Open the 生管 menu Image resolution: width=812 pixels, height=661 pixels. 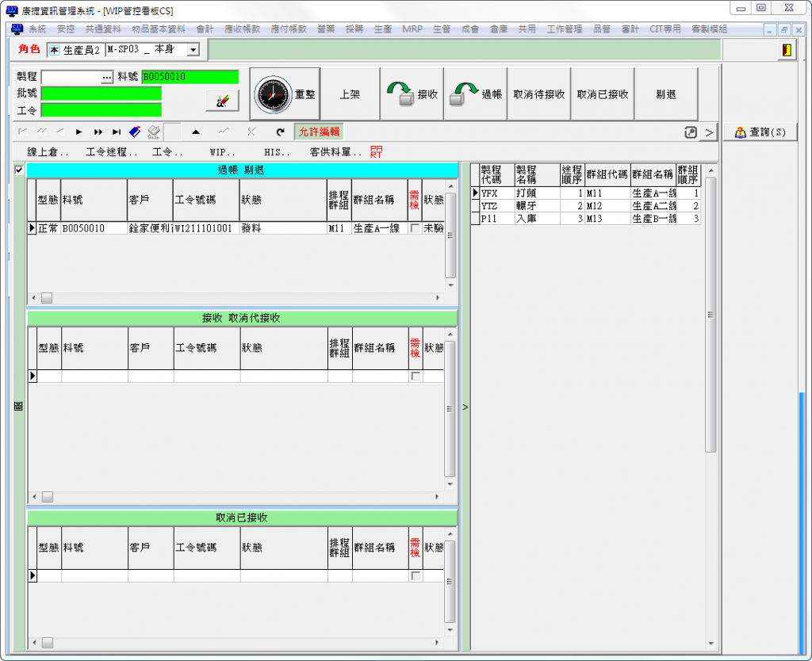tap(442, 29)
